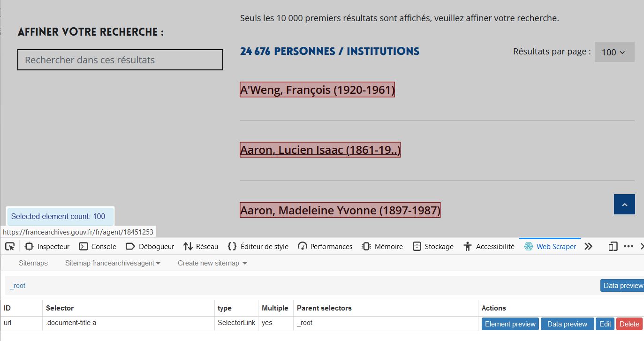Screen dimensions: 644x341
Task: Open the Console panel
Action: 98,246
